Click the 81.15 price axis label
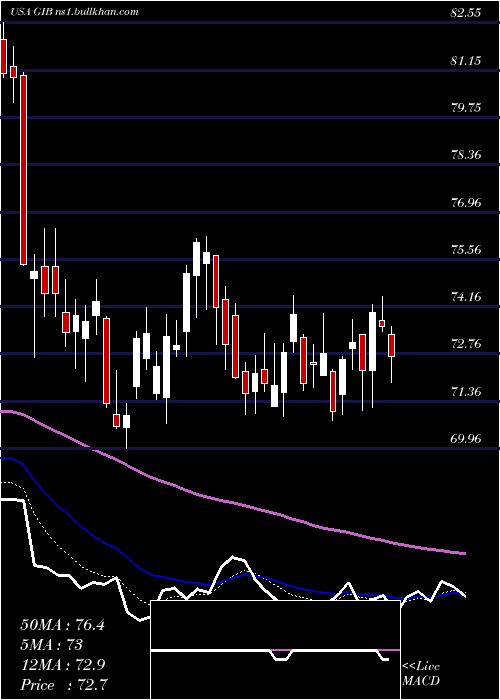Screen dimensions: 500x700 click(466, 60)
